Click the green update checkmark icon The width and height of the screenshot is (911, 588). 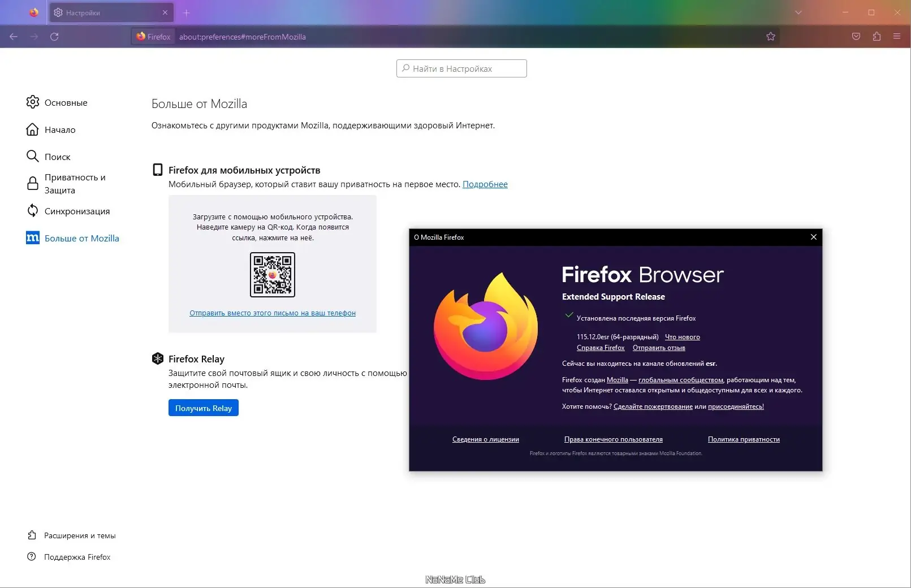point(569,315)
